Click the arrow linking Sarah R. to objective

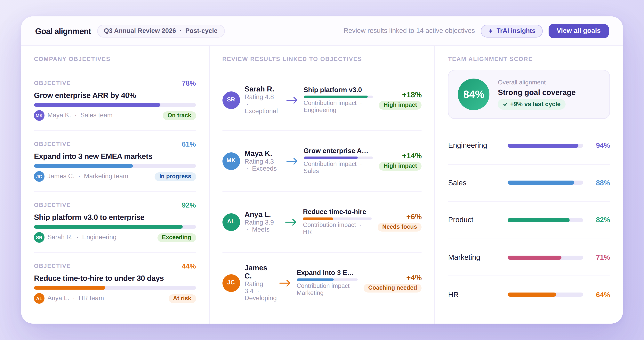pos(292,100)
